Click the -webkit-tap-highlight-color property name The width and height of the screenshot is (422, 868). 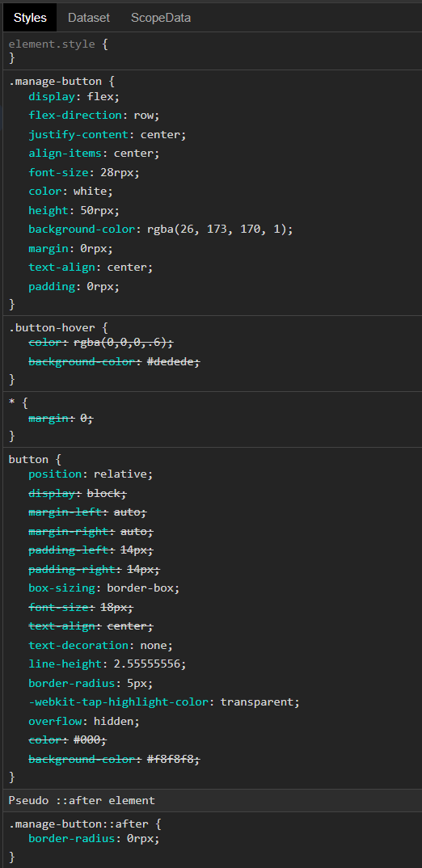pyautogui.click(x=119, y=702)
